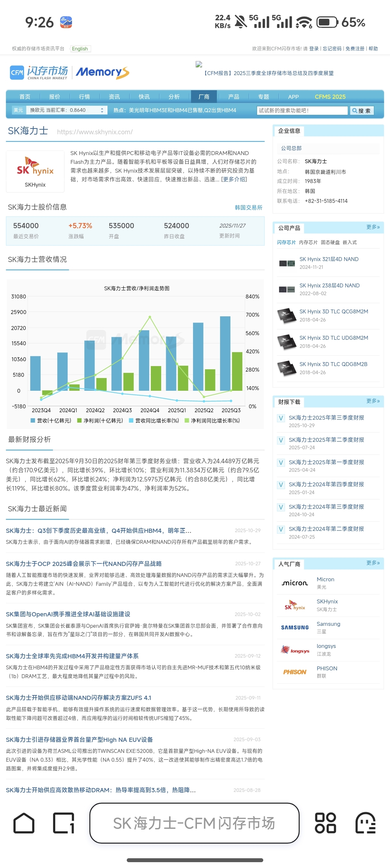
Task: Click the 2025Q3 blue revenue bar
Action: [225, 353]
